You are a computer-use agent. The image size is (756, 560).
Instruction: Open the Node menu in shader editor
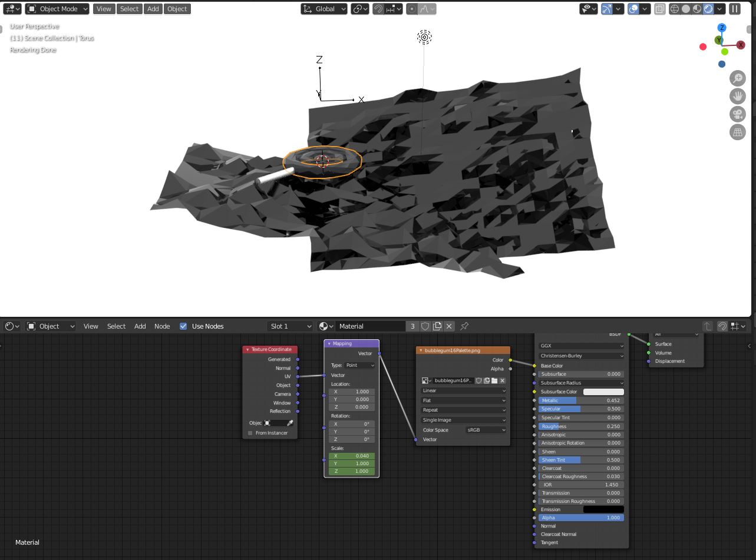162,326
